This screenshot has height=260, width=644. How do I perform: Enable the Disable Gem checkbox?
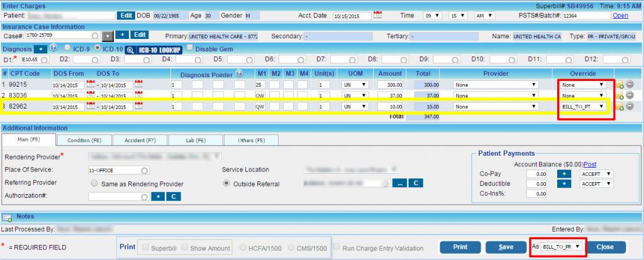pyautogui.click(x=191, y=48)
